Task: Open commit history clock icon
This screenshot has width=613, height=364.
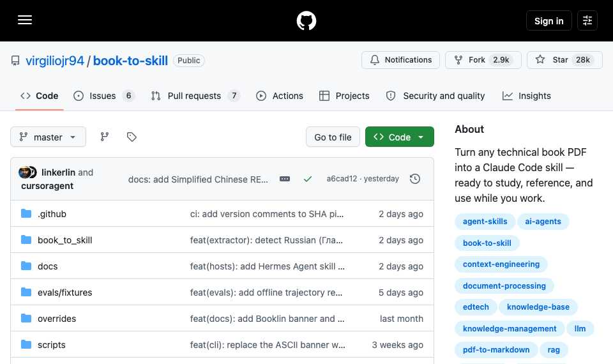Action: (415, 179)
